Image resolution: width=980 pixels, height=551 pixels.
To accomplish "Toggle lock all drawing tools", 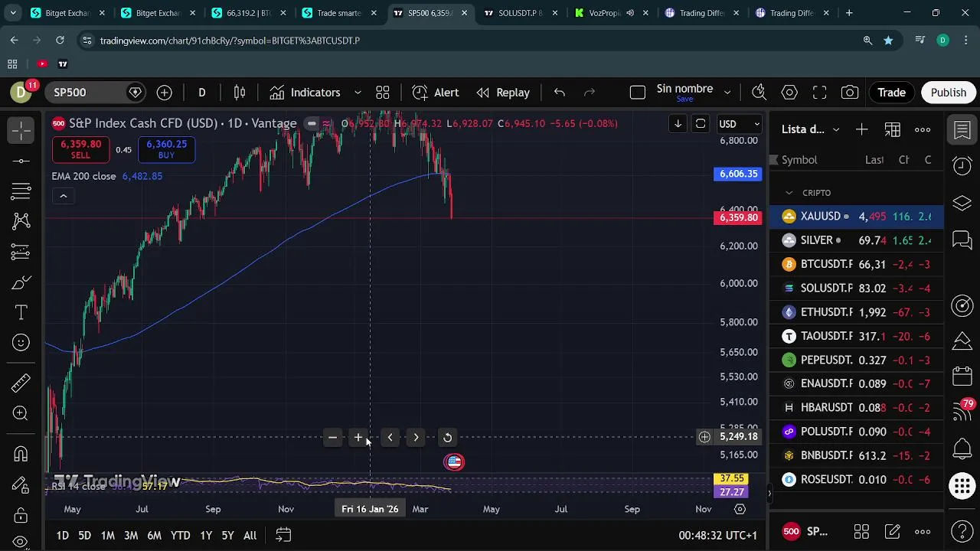I will [21, 514].
